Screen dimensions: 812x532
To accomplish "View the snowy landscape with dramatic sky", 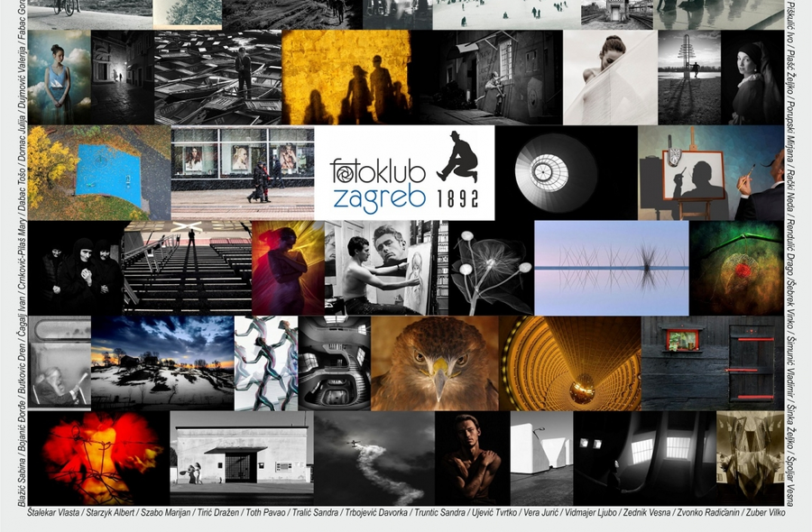I will point(162,363).
